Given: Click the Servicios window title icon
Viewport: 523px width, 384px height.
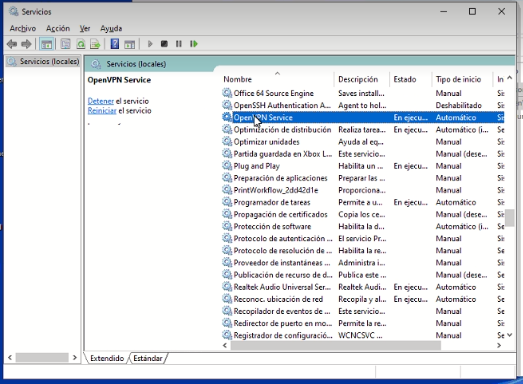Looking at the screenshot, I should [x=14, y=12].
